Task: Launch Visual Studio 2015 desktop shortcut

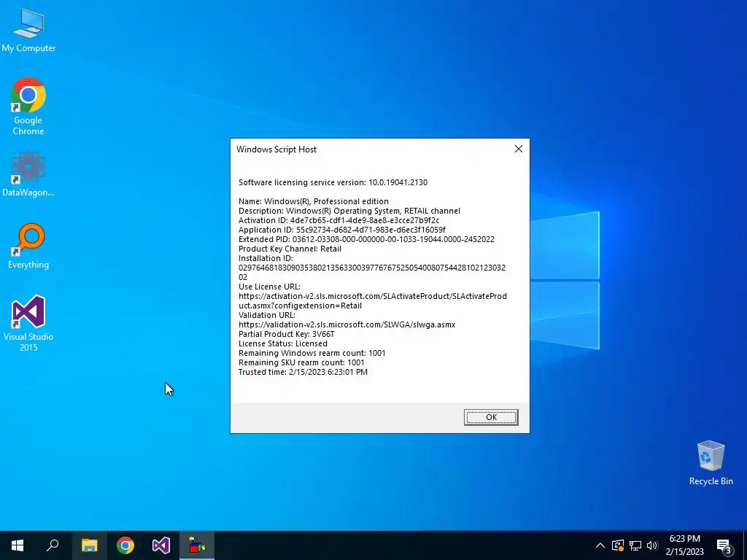Action: 28,323
